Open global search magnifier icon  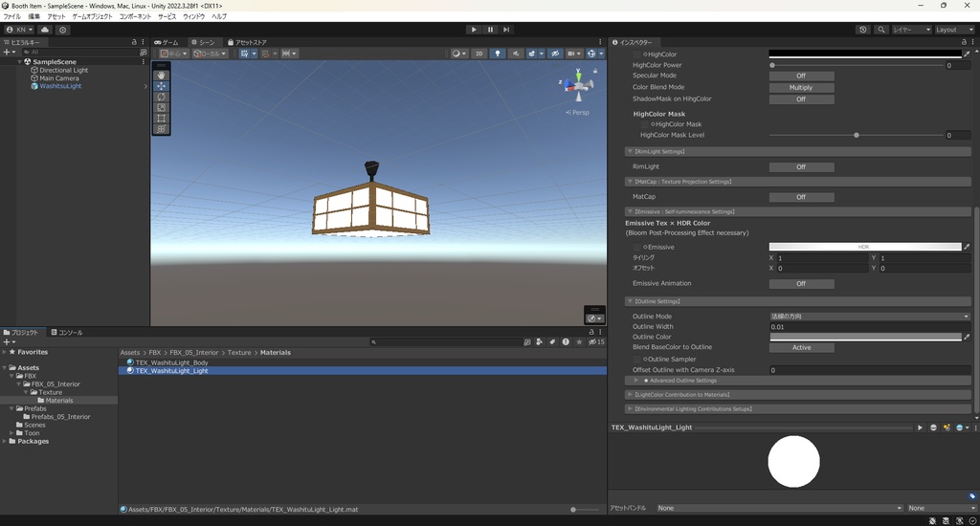tap(880, 30)
